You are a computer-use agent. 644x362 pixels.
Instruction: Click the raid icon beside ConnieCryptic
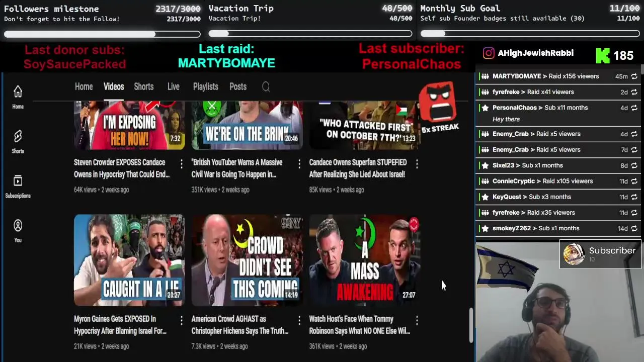point(485,181)
